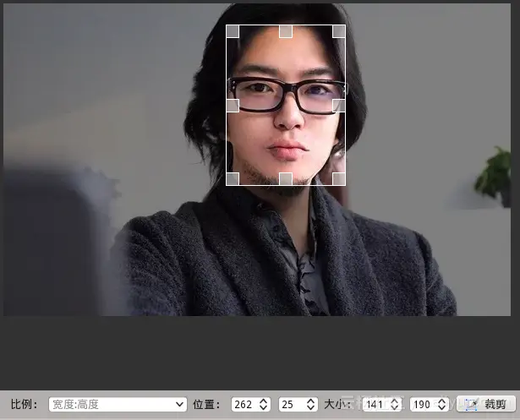Click the scissors icon on the crop button
The width and height of the screenshot is (520, 420).
tap(472, 405)
